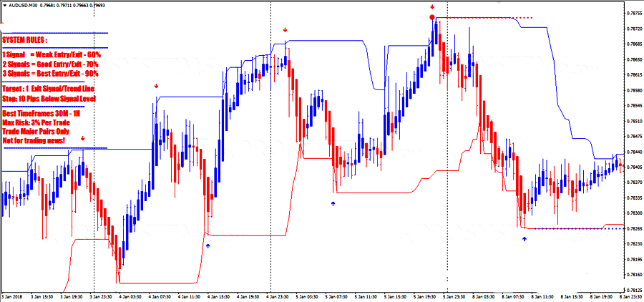This screenshot has height=302, width=644.
Task: Click the blue buy arrow near 5 Jan 07:30
Action: point(333,203)
